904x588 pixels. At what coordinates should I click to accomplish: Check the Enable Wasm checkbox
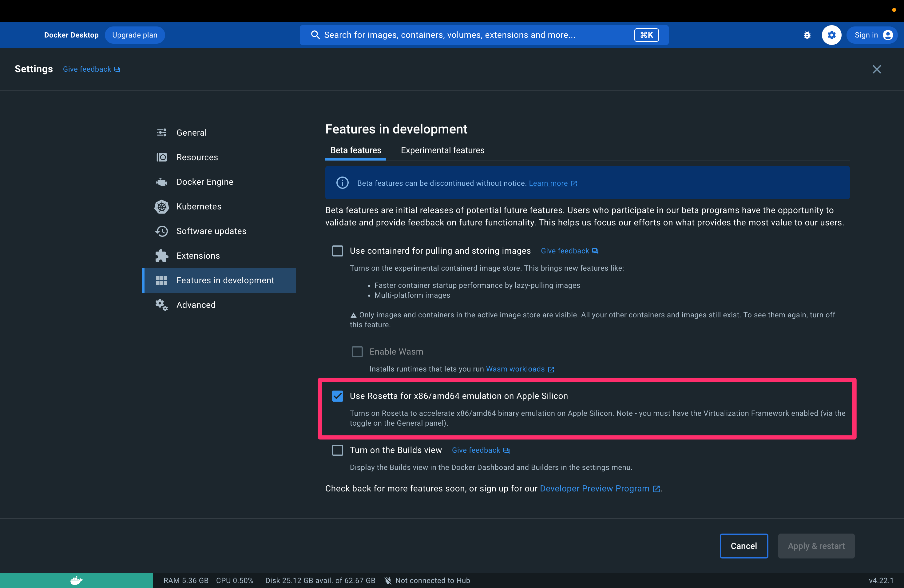[x=357, y=352]
